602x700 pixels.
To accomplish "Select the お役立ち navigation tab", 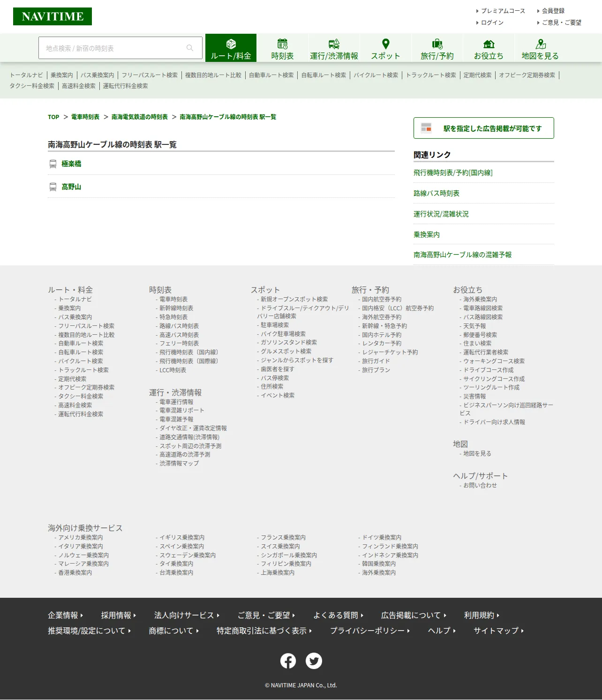I will coord(489,48).
